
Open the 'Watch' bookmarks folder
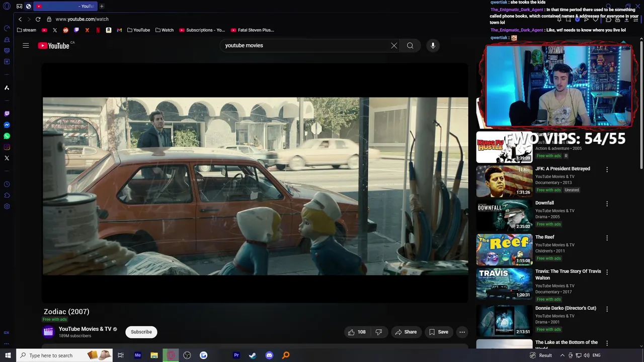165,30
